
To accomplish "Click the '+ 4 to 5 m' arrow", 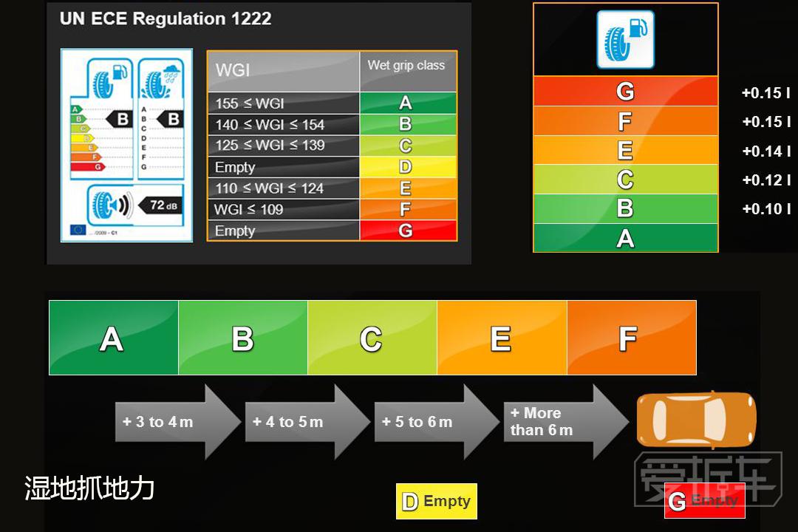I will click(x=306, y=422).
